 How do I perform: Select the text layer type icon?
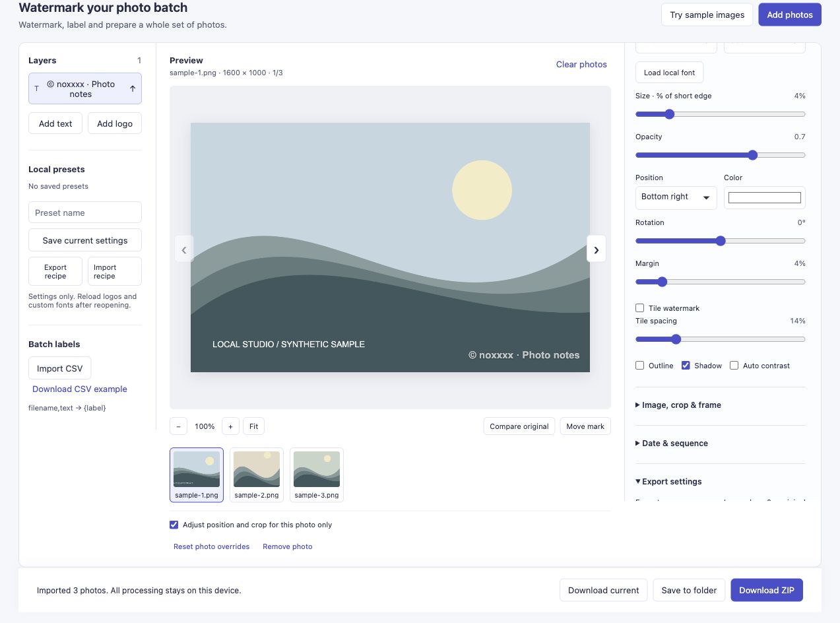[x=36, y=88]
